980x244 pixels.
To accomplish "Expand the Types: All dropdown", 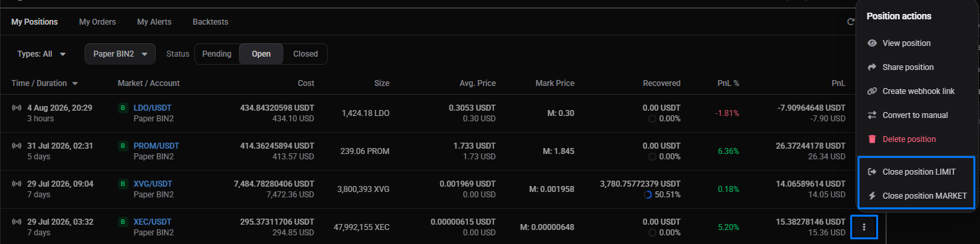I will click(42, 54).
